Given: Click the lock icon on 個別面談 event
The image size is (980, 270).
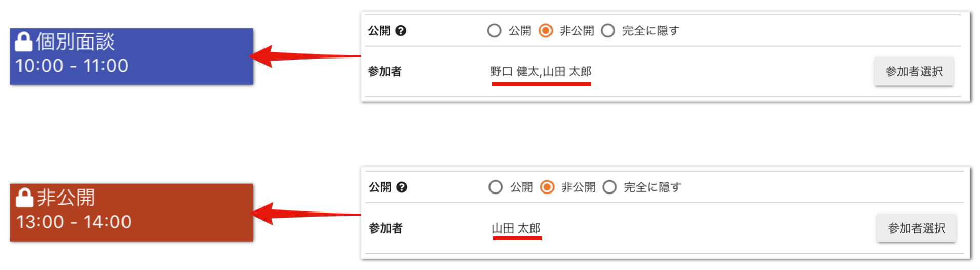Looking at the screenshot, I should [24, 42].
